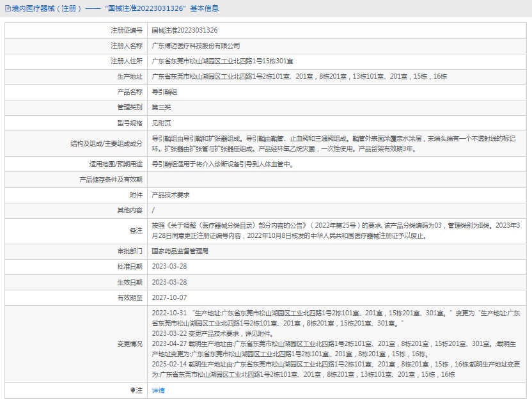This screenshot has height=401, width=532.
Task: Select the 2022-10-31 change record entry
Action: pyautogui.click(x=336, y=318)
